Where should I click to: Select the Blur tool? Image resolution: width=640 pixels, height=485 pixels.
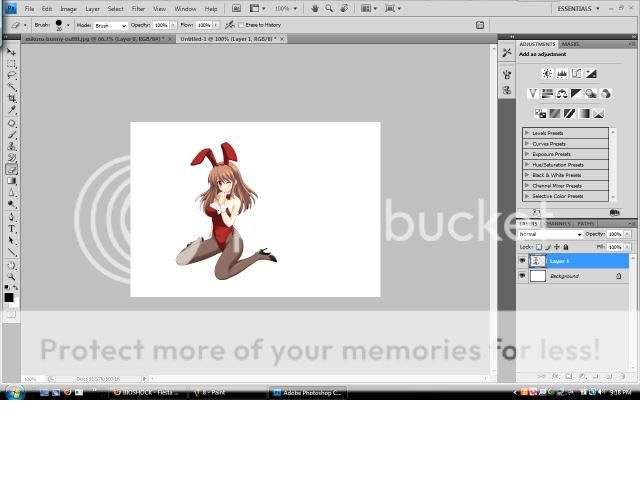click(x=11, y=193)
